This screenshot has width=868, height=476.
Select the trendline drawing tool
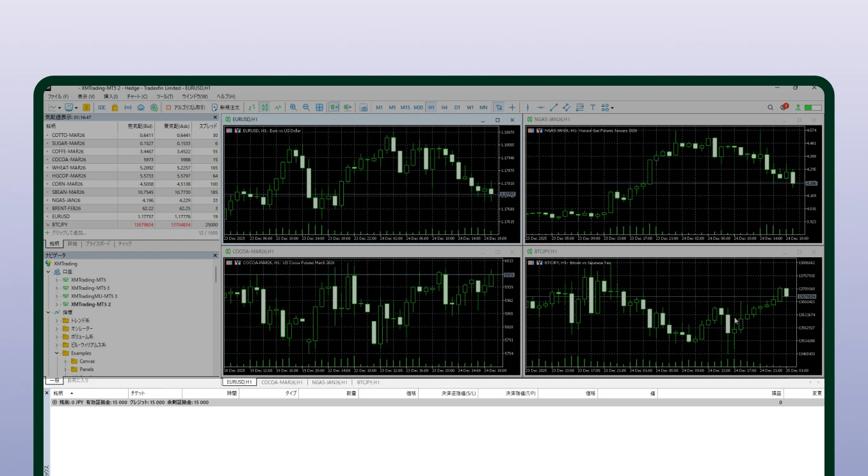tap(554, 107)
